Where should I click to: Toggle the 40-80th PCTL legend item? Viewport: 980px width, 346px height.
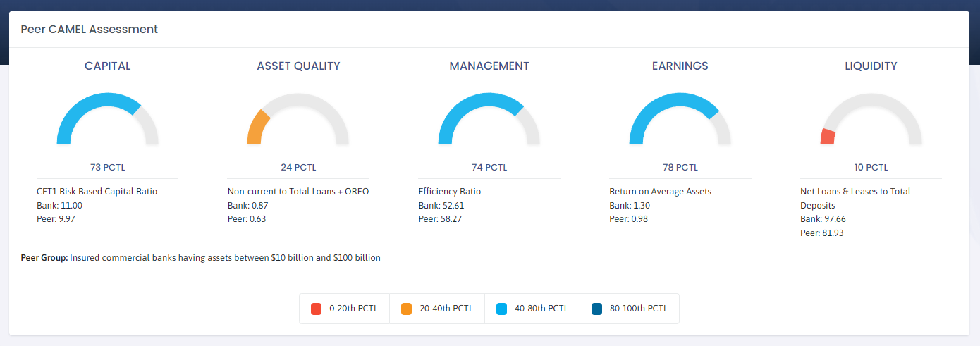coord(532,309)
